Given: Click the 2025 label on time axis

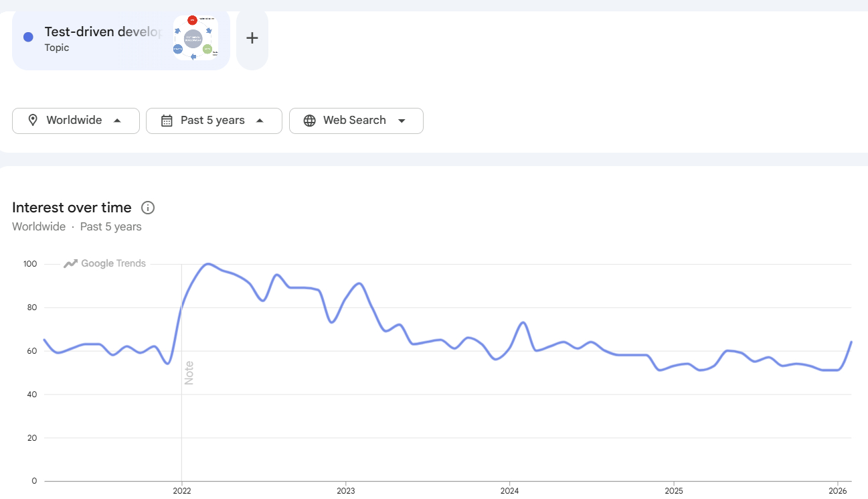Looking at the screenshot, I should 673,490.
